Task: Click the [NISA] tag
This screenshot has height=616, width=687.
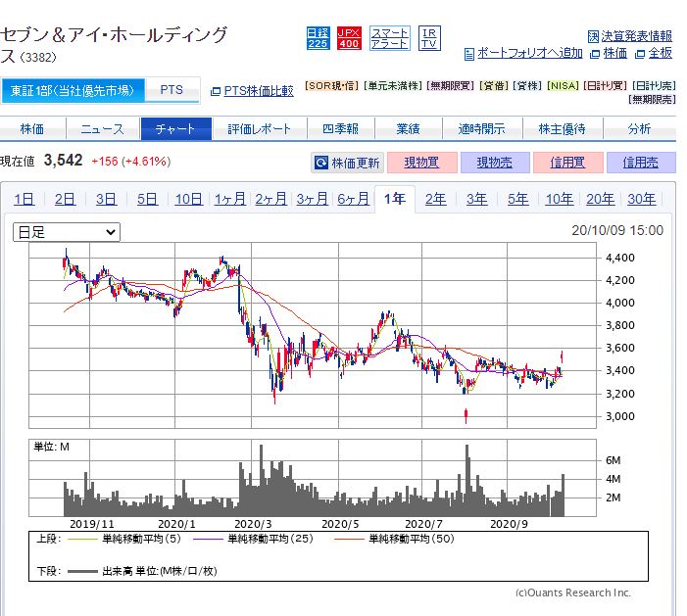Action: click(x=564, y=86)
